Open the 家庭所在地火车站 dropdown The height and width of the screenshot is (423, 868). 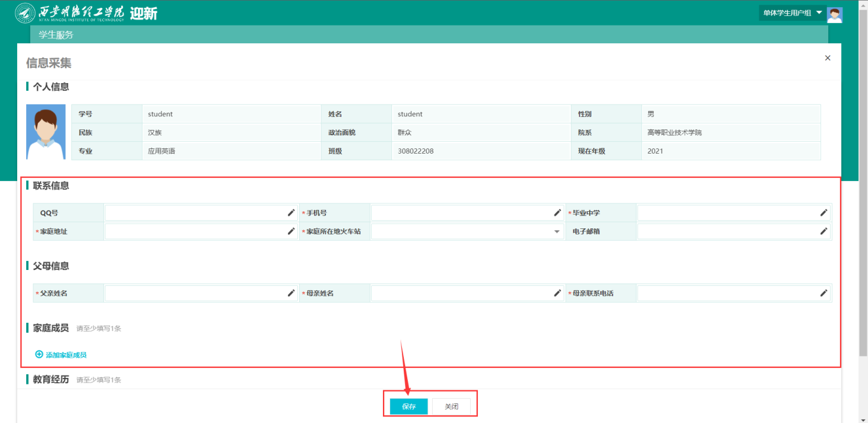click(x=467, y=231)
